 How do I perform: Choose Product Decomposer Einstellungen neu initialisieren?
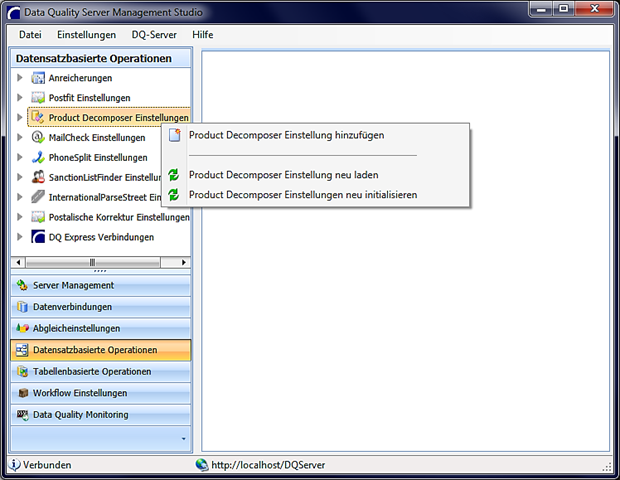(316, 195)
